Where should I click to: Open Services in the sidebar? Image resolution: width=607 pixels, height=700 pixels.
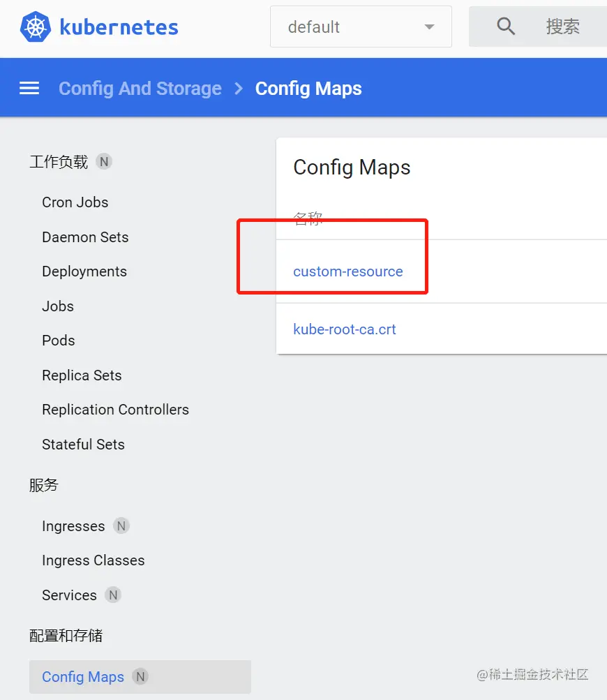click(69, 595)
